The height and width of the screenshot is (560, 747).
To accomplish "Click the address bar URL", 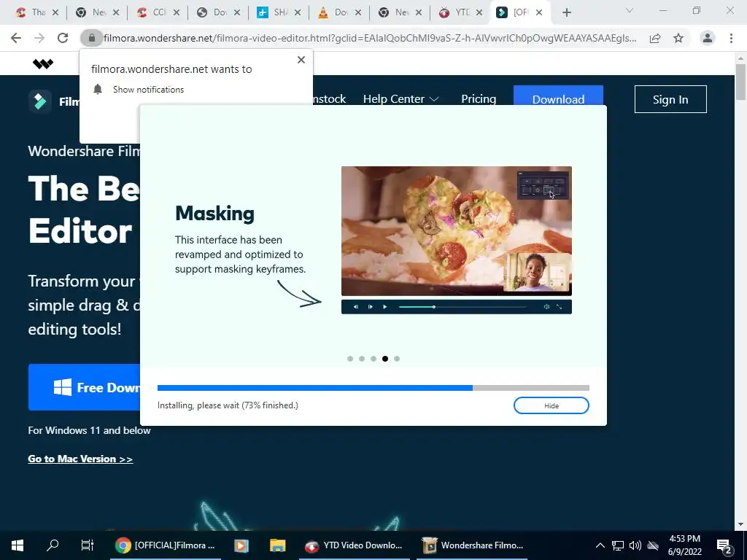I will pos(370,38).
